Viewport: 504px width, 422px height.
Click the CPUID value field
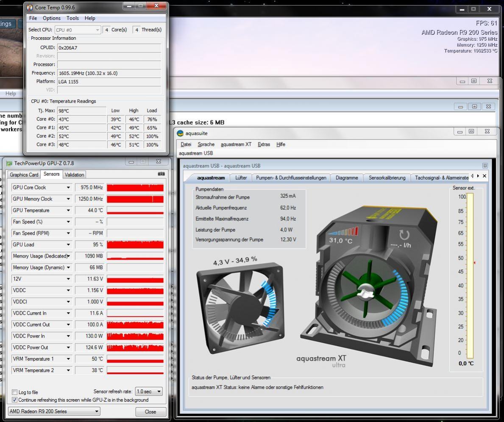(x=109, y=48)
